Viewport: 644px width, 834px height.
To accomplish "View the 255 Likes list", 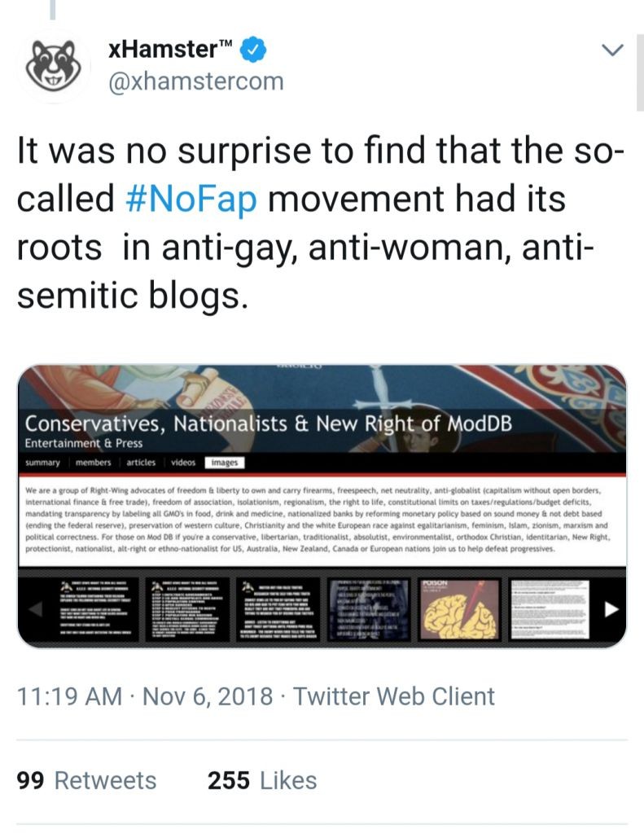I will 261,780.
